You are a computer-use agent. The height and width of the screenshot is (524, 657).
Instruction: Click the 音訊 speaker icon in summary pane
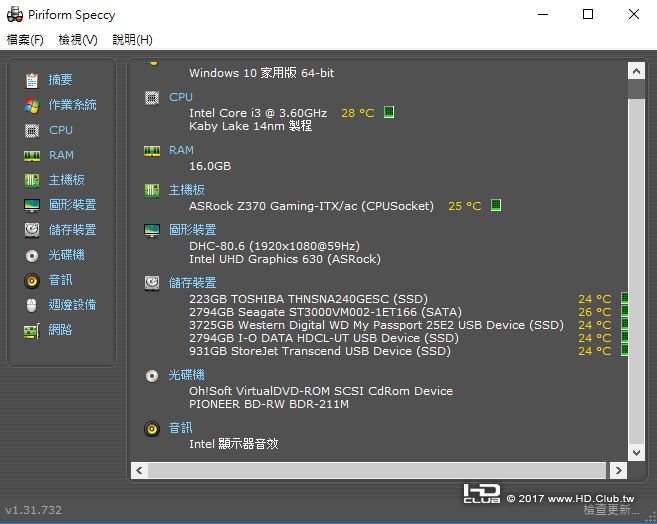(x=152, y=429)
